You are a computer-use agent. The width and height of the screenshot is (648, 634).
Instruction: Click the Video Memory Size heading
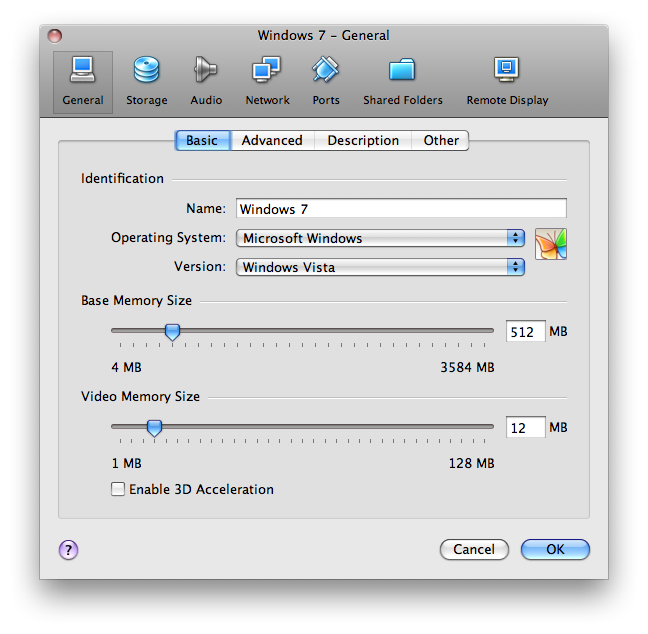click(x=140, y=396)
